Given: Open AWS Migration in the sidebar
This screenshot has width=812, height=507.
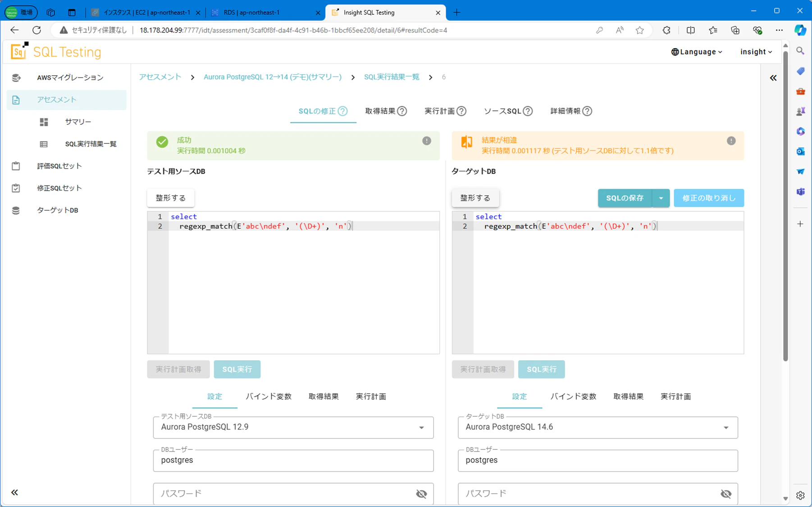Looking at the screenshot, I should click(x=66, y=78).
